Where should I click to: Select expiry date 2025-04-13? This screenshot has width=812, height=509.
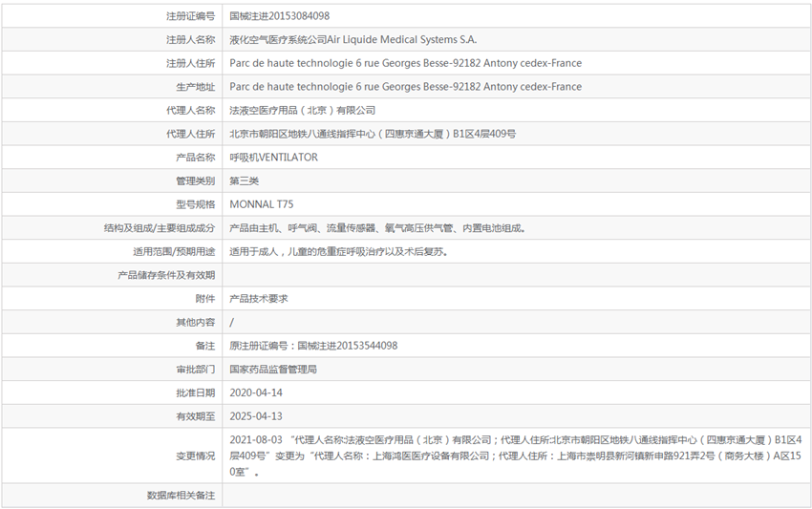pyautogui.click(x=256, y=416)
